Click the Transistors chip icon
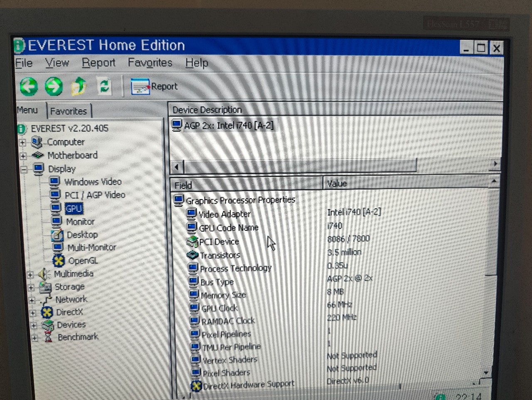This screenshot has height=400, width=532. [193, 254]
